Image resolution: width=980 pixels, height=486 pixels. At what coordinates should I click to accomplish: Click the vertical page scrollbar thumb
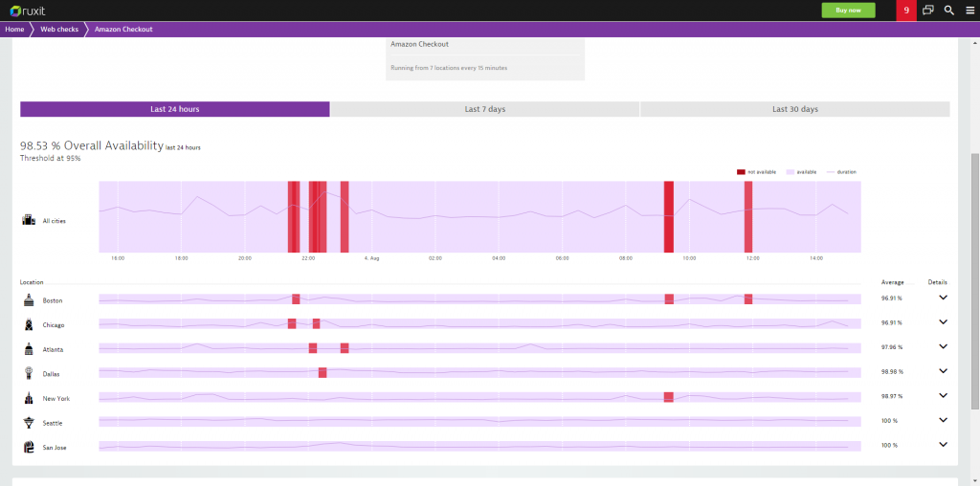click(x=975, y=280)
